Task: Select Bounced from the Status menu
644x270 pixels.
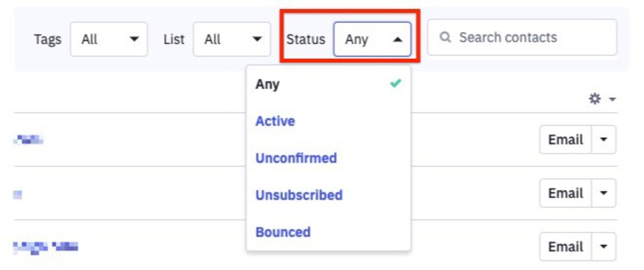Action: point(283,232)
